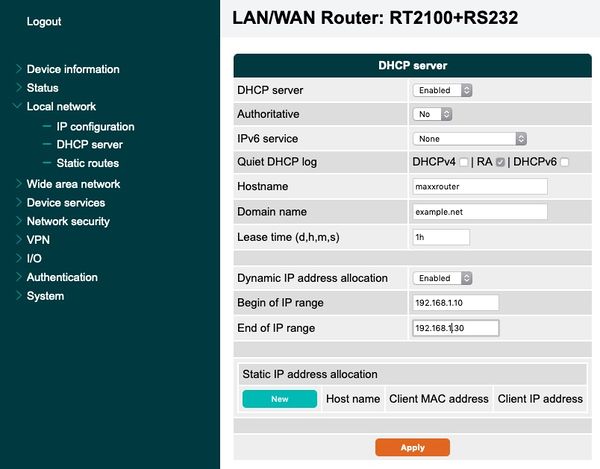The height and width of the screenshot is (469, 600).
Task: Open Local network menu item
Action: pos(61,106)
